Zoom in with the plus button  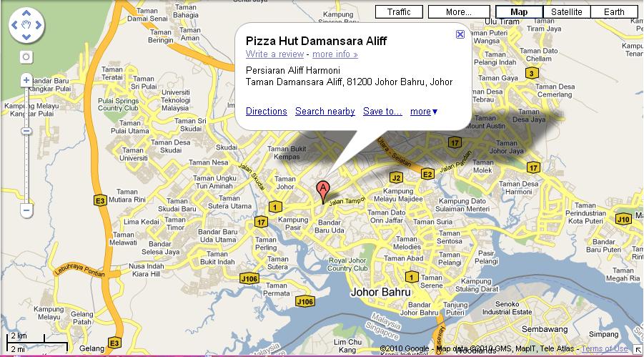(x=26, y=80)
